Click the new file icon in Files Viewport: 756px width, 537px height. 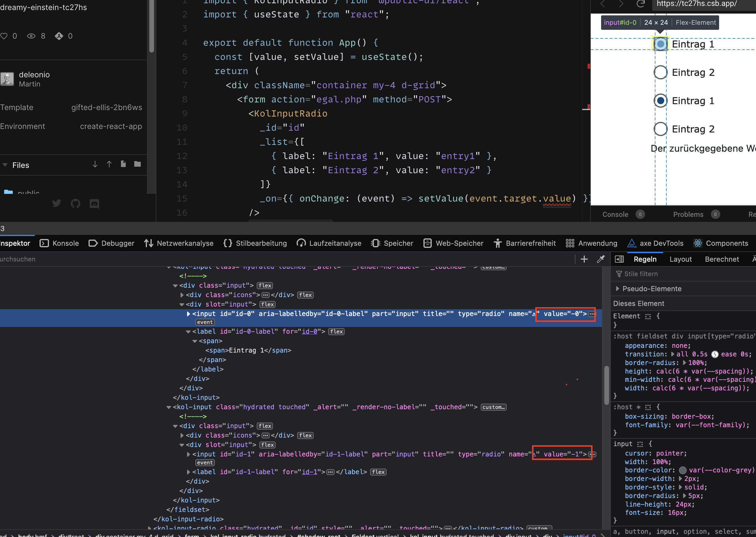[123, 164]
